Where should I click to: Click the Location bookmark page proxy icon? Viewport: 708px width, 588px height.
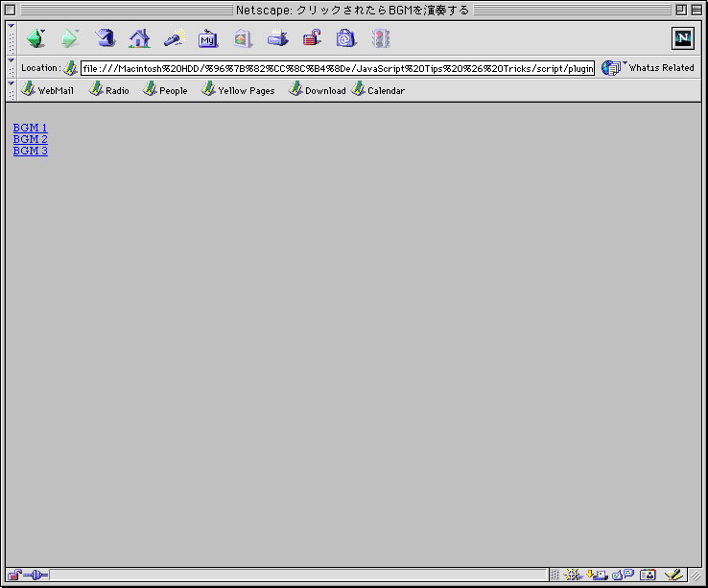(70, 68)
